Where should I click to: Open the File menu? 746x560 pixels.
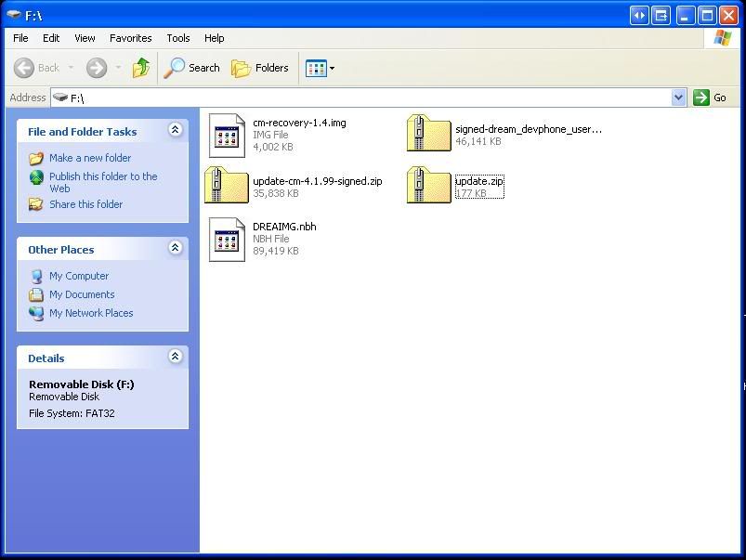click(x=20, y=38)
